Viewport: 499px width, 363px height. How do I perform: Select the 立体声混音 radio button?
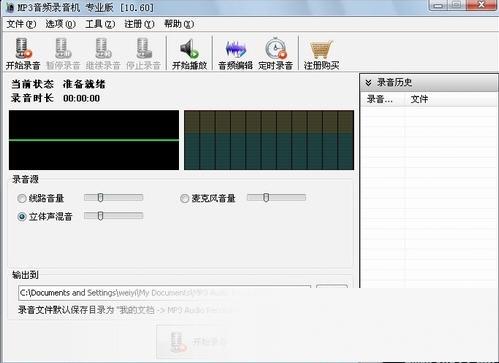tap(22, 217)
